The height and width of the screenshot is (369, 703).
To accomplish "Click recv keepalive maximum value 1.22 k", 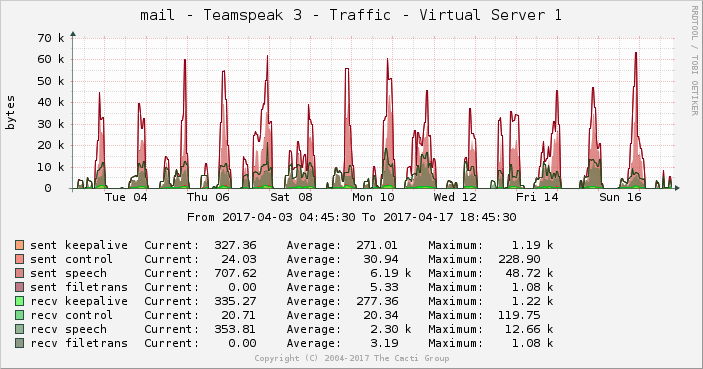I will [x=533, y=301].
